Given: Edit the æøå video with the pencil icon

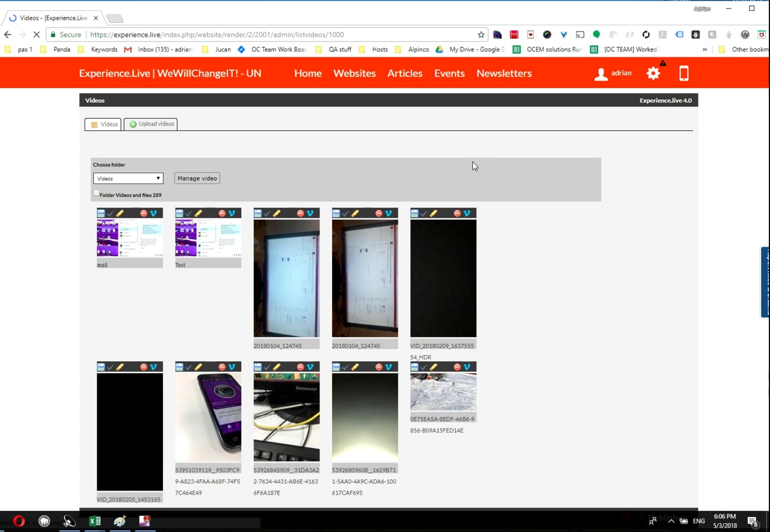Looking at the screenshot, I should pyautogui.click(x=120, y=213).
